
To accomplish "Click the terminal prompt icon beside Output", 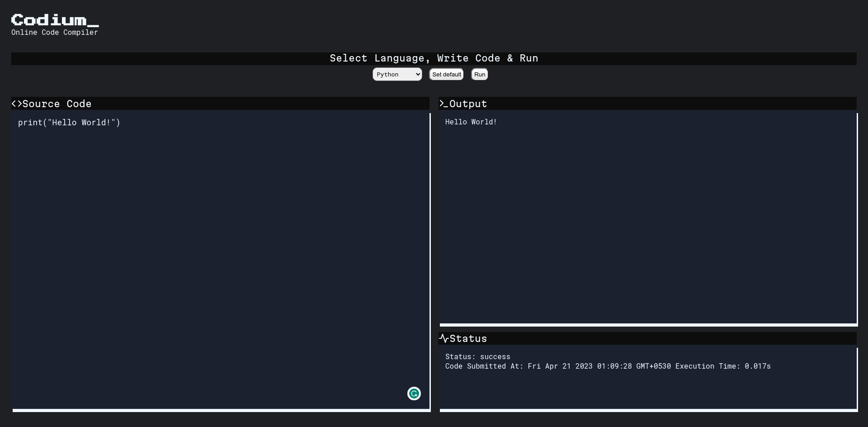I will tap(443, 104).
